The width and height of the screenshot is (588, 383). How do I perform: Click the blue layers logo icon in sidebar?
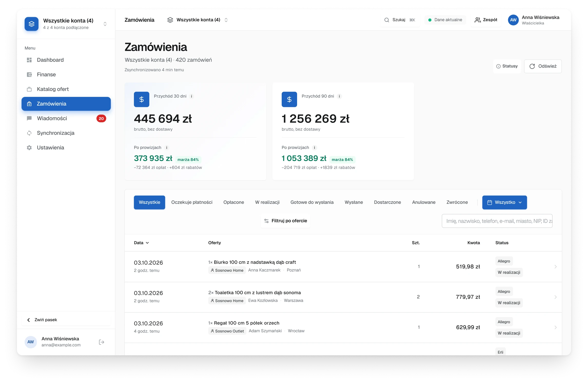click(x=32, y=24)
